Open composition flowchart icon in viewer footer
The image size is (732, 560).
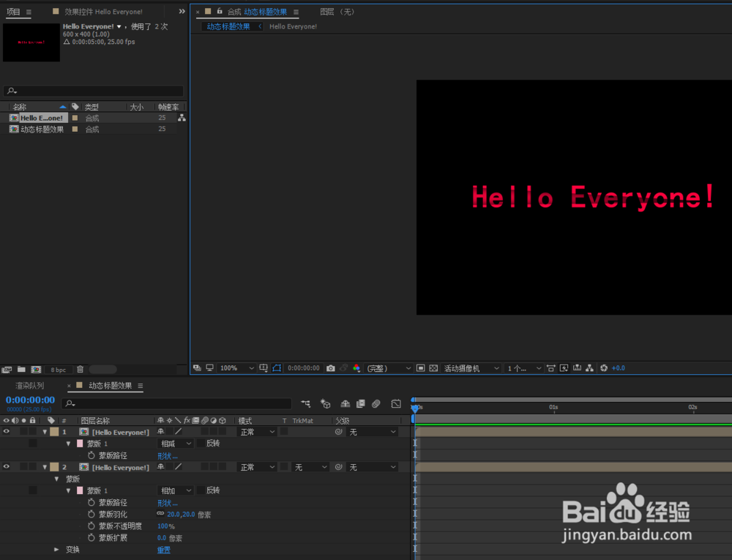pyautogui.click(x=589, y=367)
